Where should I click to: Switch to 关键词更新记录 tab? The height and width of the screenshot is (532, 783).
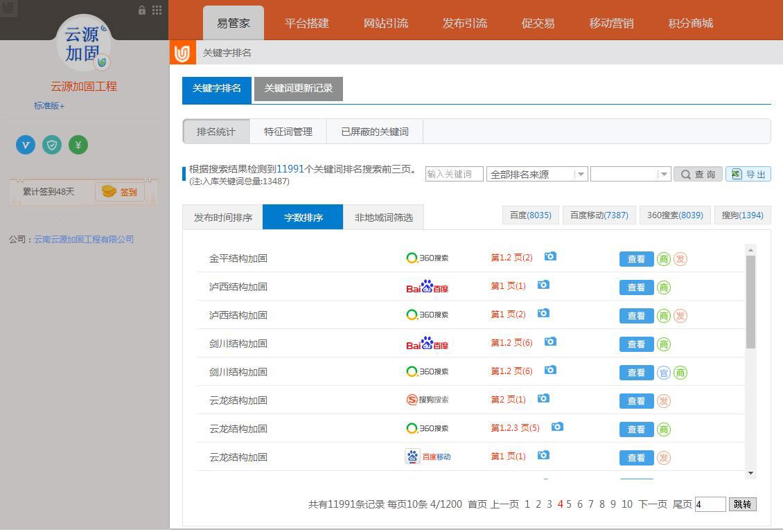click(x=298, y=89)
